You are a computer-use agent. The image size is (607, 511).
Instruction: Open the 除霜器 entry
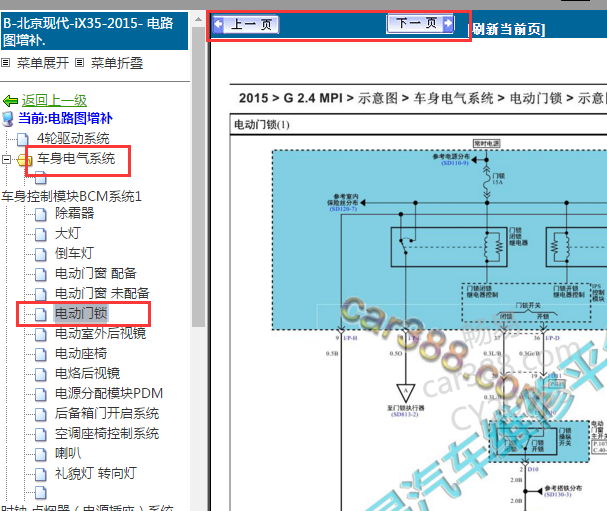pyautogui.click(x=75, y=213)
